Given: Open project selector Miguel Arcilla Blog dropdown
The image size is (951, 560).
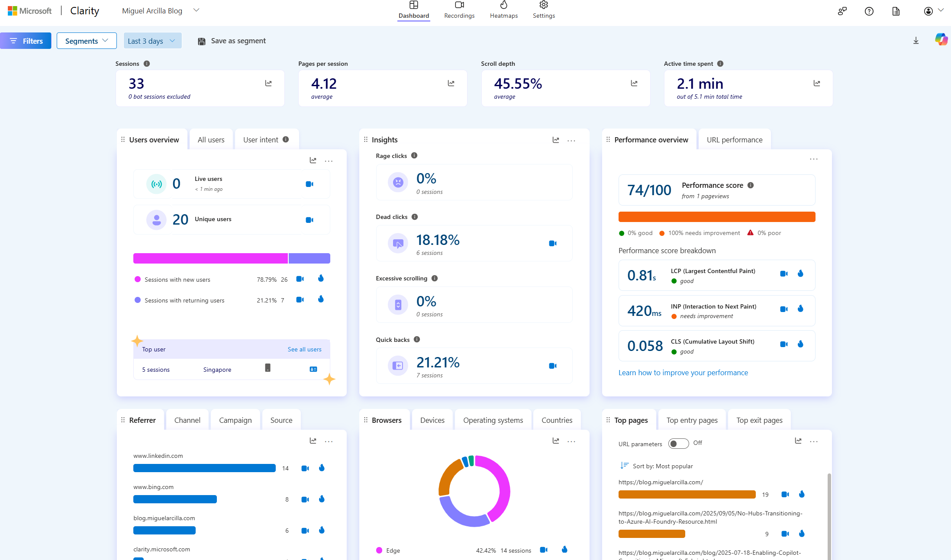Looking at the screenshot, I should pyautogui.click(x=161, y=11).
